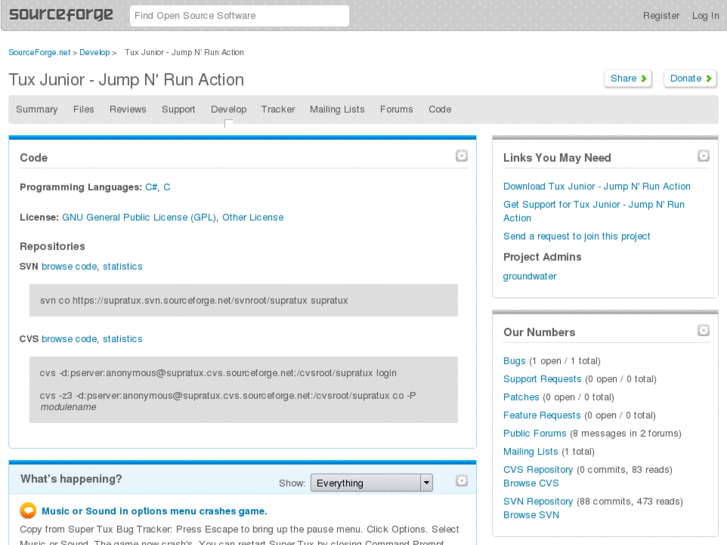Image resolution: width=727 pixels, height=545 pixels.
Task: Open Get Support for Tux Junior link
Action: click(594, 211)
